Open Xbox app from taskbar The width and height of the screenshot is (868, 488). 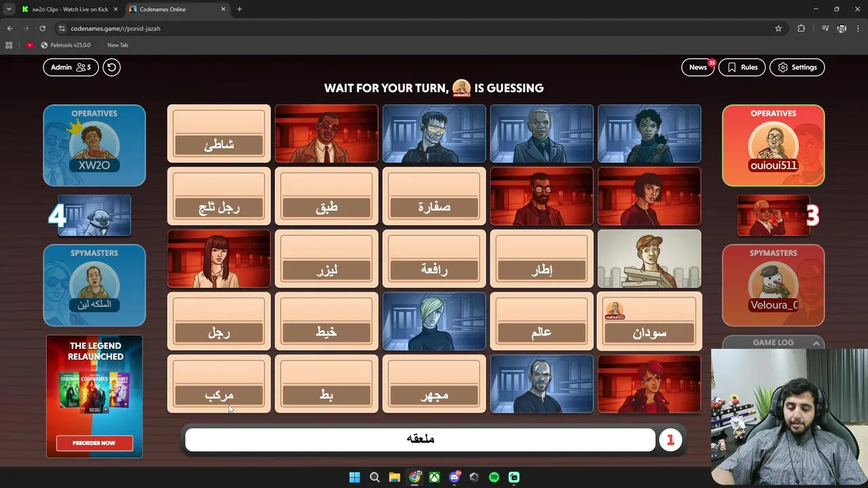coord(434,477)
